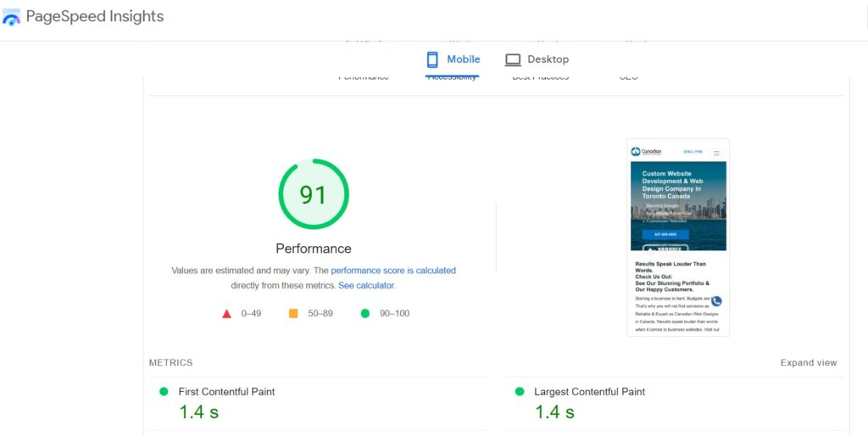Click the Largest Contentful Paint 1.4 s value

[x=554, y=412]
